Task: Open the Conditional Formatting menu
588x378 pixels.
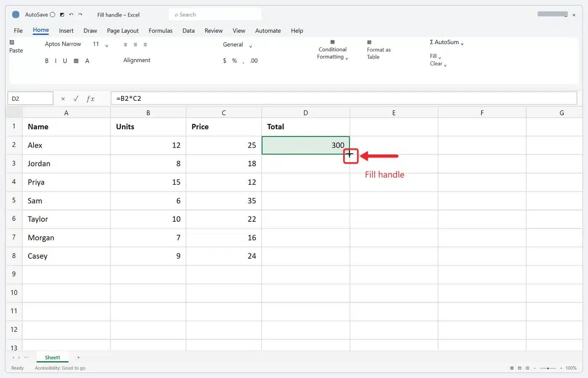Action: point(333,50)
